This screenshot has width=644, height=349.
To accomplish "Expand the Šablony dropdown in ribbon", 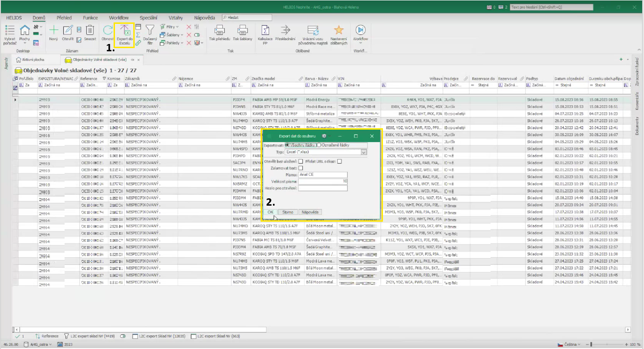I will pyautogui.click(x=174, y=35).
